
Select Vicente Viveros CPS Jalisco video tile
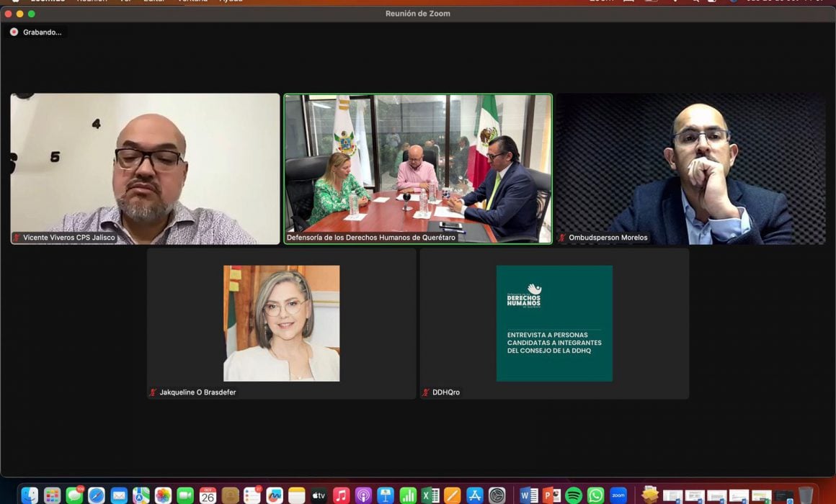click(145, 168)
